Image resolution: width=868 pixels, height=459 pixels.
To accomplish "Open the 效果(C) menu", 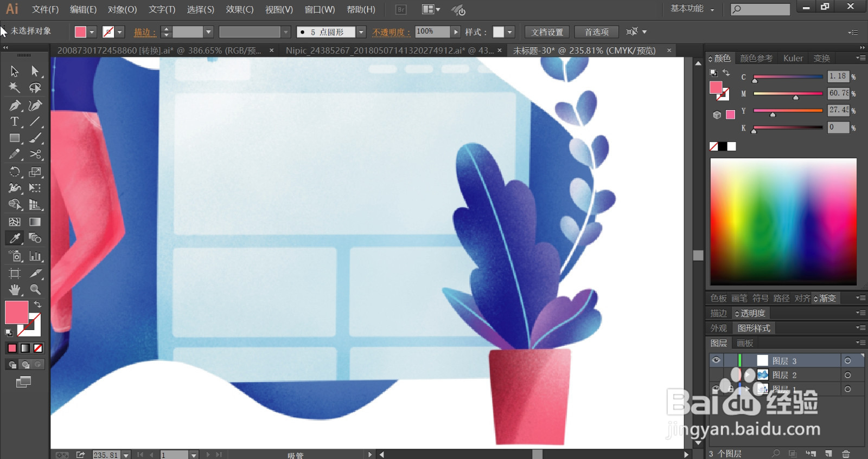I will click(240, 9).
